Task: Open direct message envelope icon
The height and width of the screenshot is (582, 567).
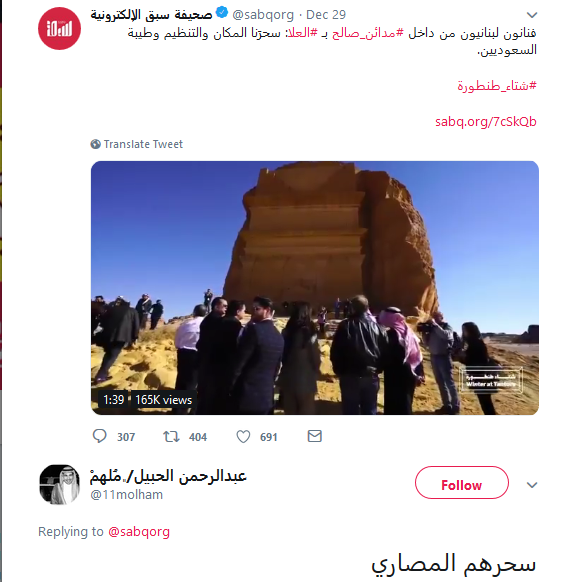Action: (315, 436)
